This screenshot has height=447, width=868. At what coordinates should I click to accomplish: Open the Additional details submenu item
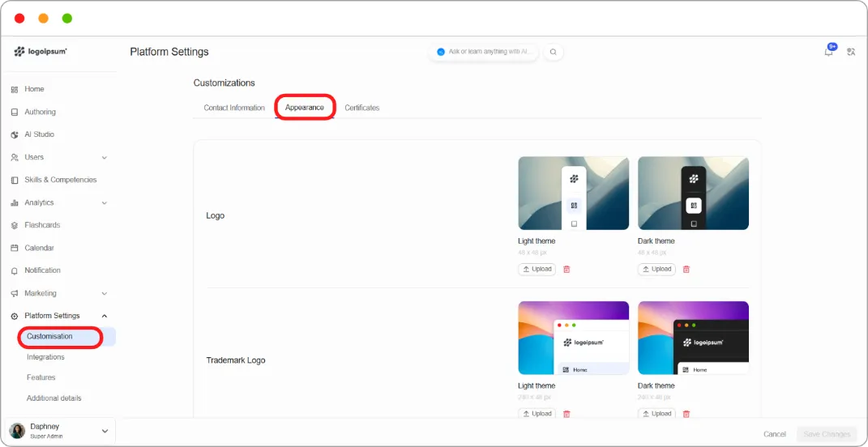[53, 398]
